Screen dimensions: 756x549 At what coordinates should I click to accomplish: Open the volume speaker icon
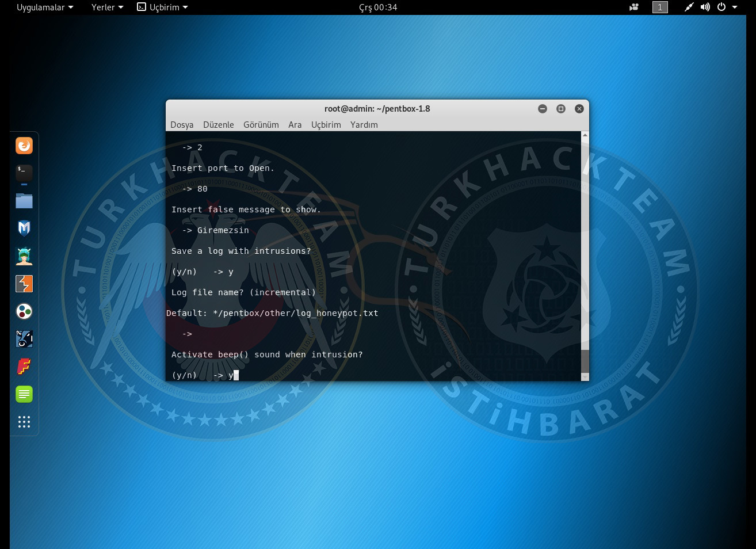click(x=705, y=7)
